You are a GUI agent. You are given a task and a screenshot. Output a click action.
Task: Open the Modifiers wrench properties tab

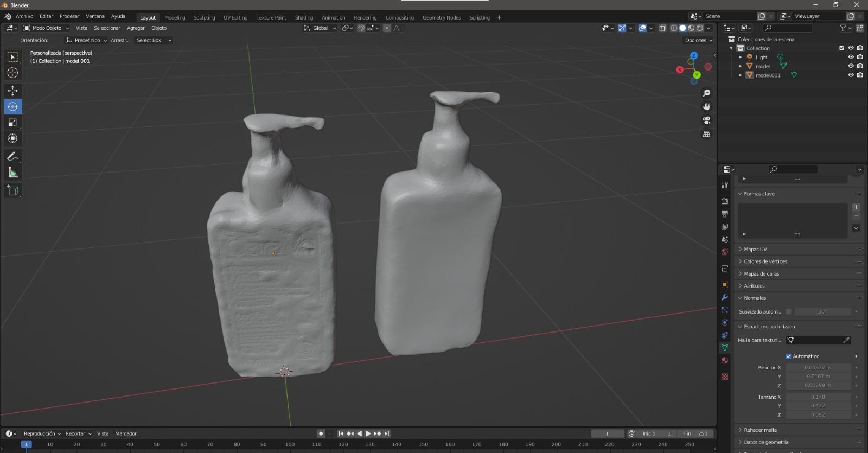click(x=725, y=297)
